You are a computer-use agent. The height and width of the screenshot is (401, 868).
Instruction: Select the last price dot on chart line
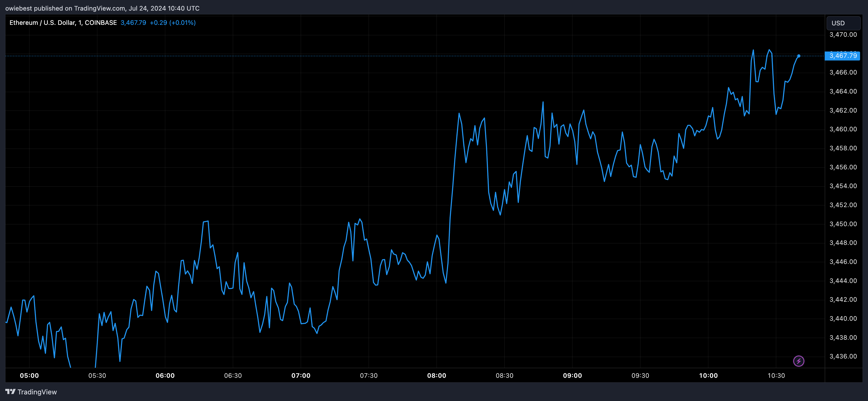[799, 56]
